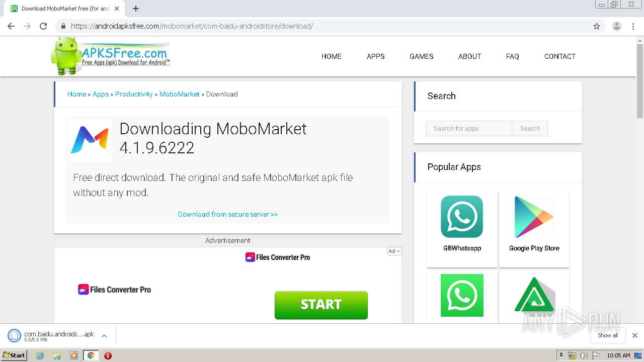Screen dimensions: 644x362
Task: Click the Chrome taskbar icon
Action: [91, 355]
